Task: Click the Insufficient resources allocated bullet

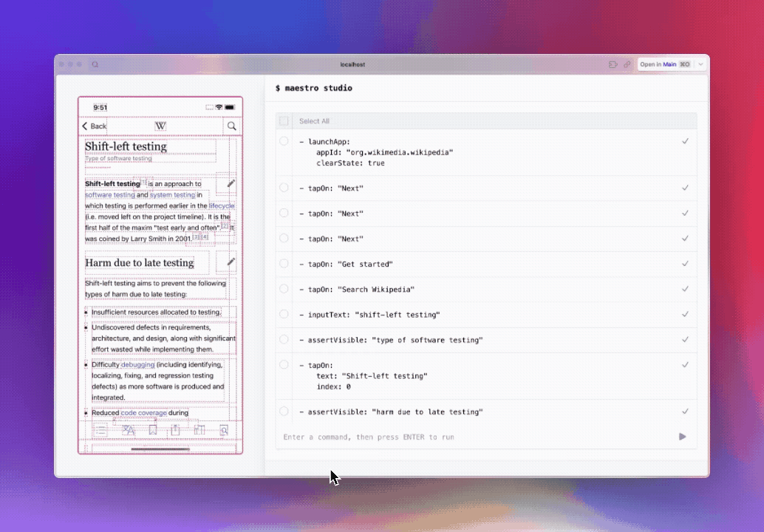Action: pos(156,312)
